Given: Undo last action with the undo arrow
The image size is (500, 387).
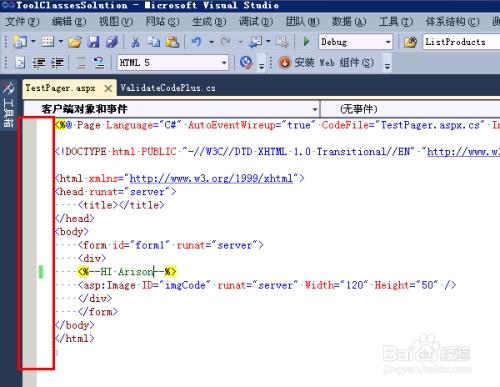Looking at the screenshot, I should click(197, 42).
